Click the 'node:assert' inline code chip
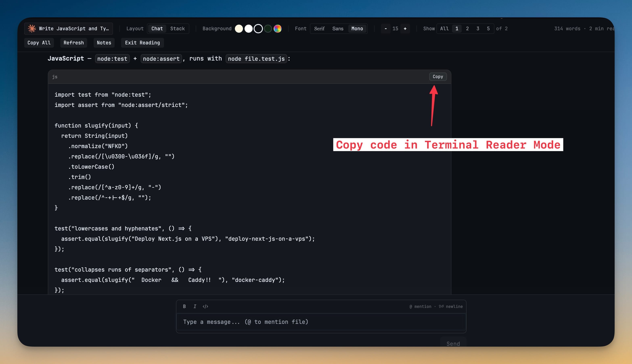632x364 pixels. 161,59
